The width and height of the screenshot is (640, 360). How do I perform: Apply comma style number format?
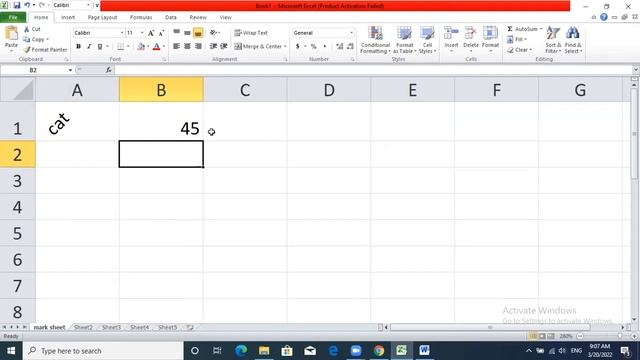324,47
